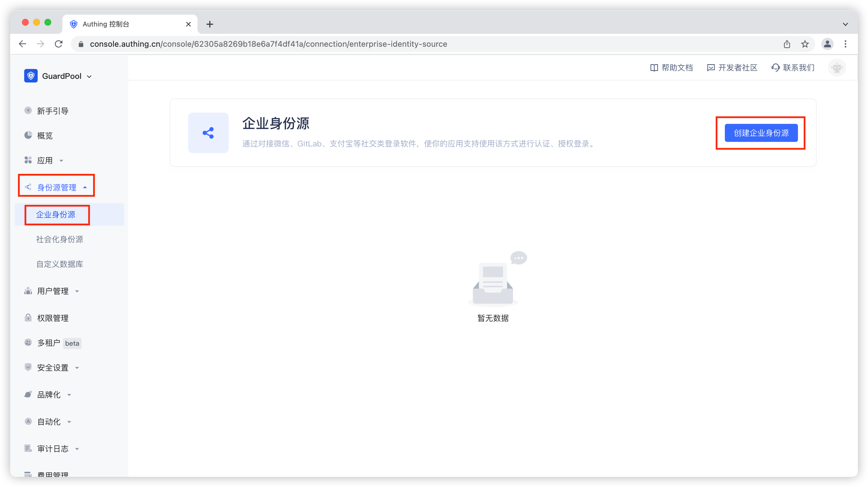The height and width of the screenshot is (487, 868).
Task: Expand the 用户管理 sidebar menu
Action: (x=53, y=291)
